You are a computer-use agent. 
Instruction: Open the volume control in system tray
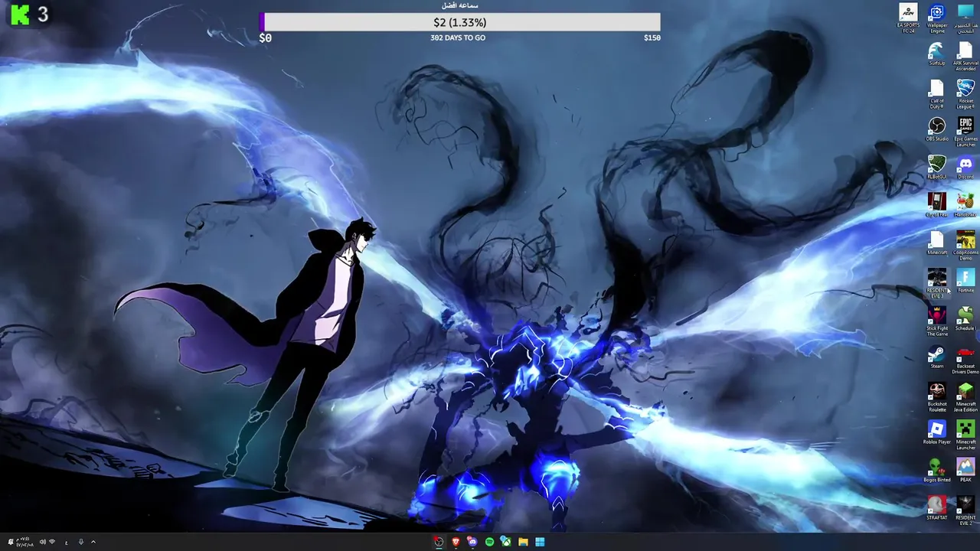tap(43, 542)
